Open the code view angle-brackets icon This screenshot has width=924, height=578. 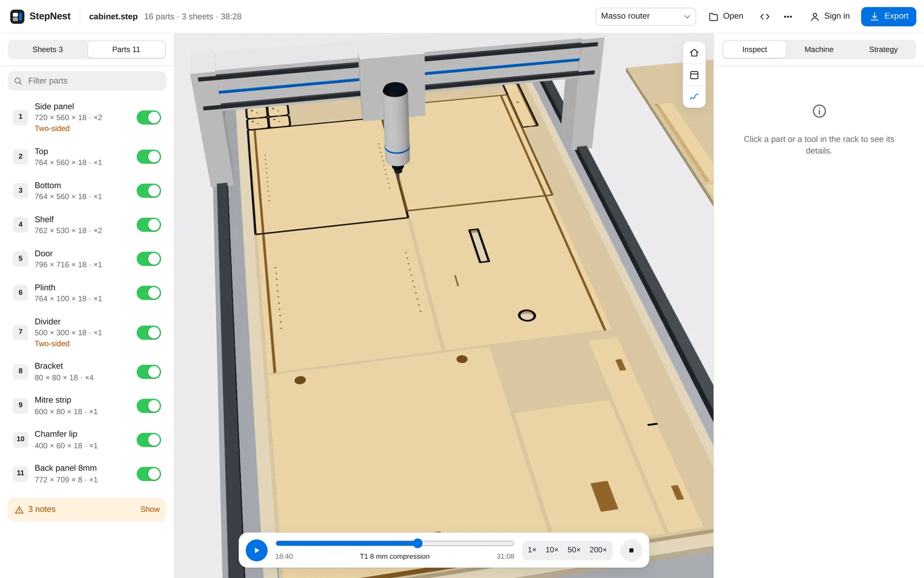(x=765, y=17)
